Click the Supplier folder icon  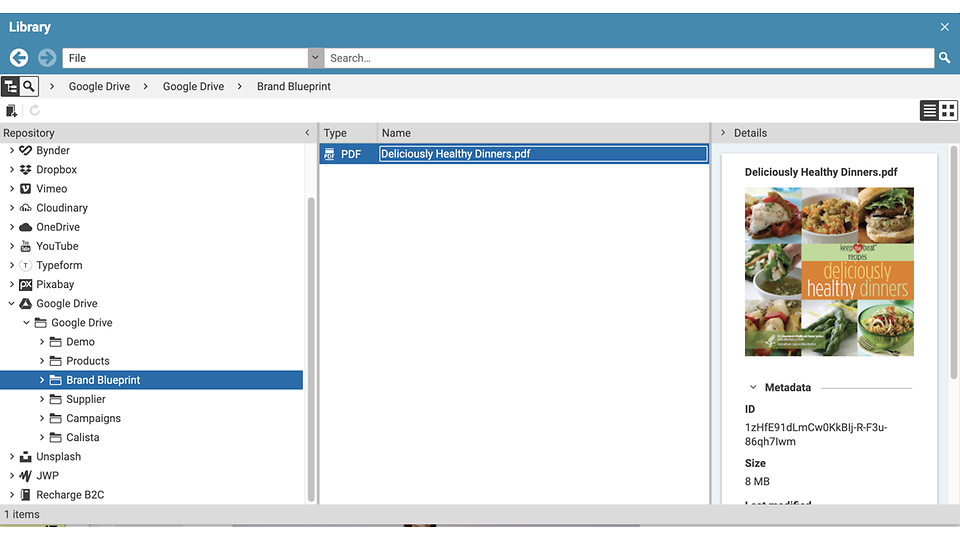pyautogui.click(x=56, y=399)
